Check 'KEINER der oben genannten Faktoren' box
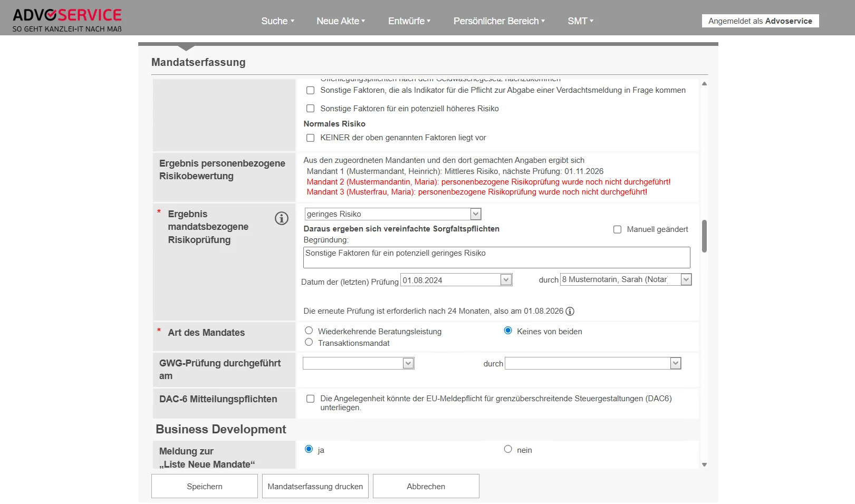 pos(311,138)
